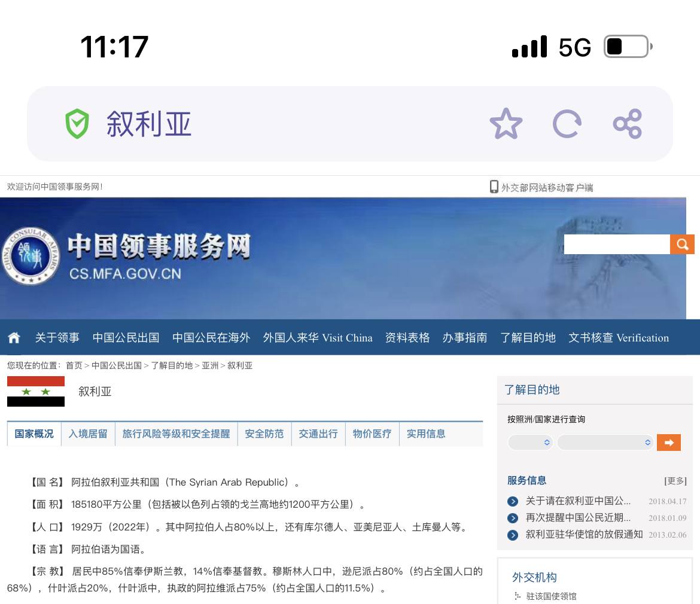Screen dimensions: 700x604
Task: Click the 叙利亚 breadcrumb end item
Action: coord(240,365)
